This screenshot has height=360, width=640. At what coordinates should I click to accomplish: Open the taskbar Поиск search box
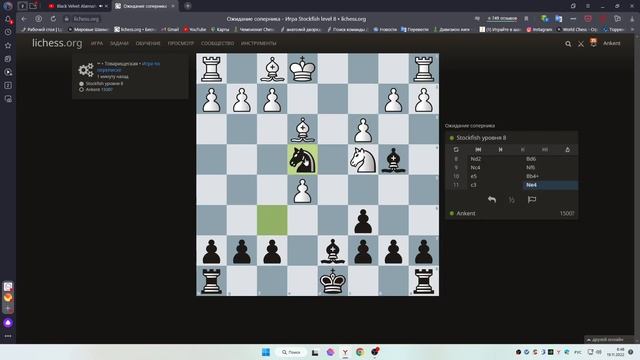pos(291,352)
